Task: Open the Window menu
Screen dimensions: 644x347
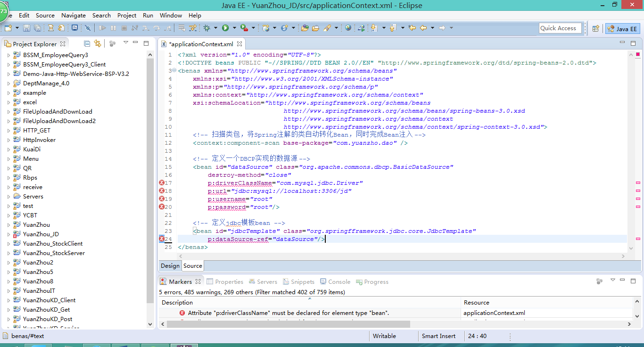Action: tap(171, 16)
